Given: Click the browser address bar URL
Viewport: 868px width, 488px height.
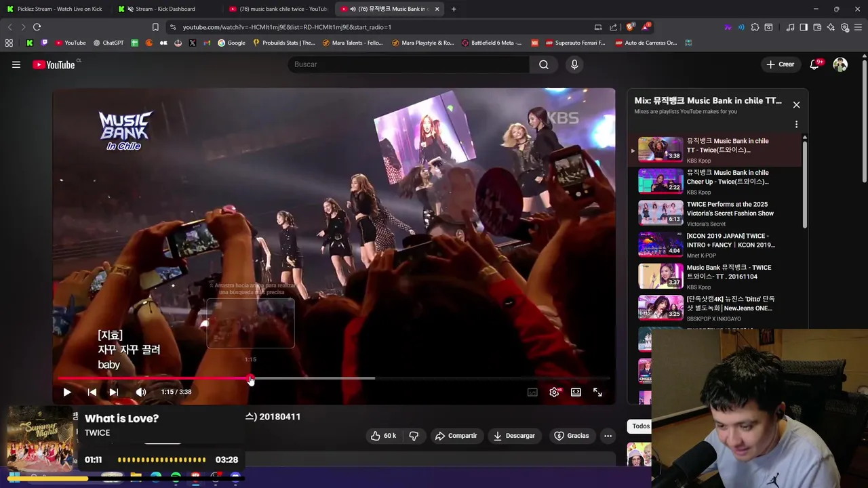Looking at the screenshot, I should 286,27.
